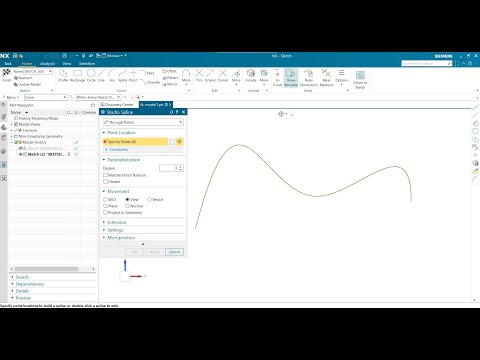Select the Arc tool
Viewport: 480px width, 360px height.
pos(112,75)
